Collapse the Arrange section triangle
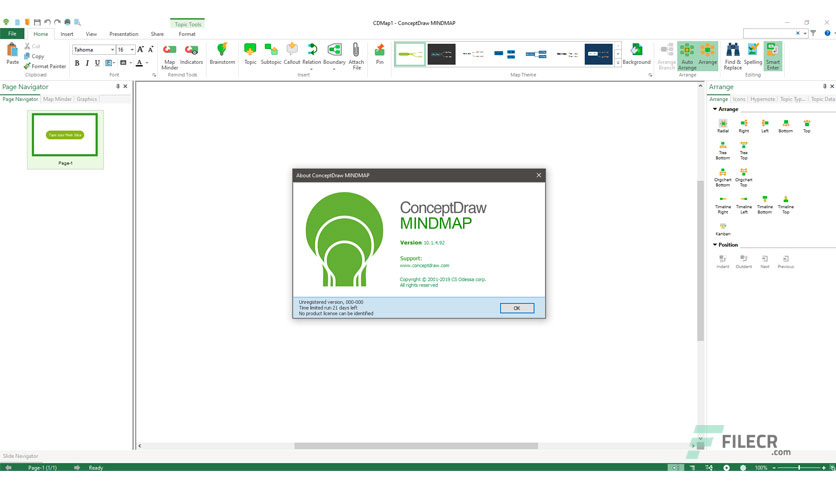Screen dimensions: 836x484 [x=715, y=109]
